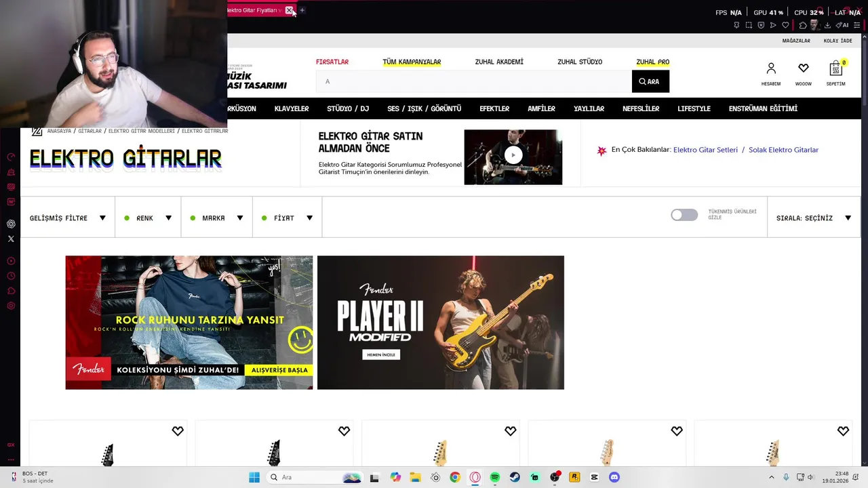This screenshot has width=868, height=488.
Task: Add fourth product card to favorites
Action: [x=677, y=431]
